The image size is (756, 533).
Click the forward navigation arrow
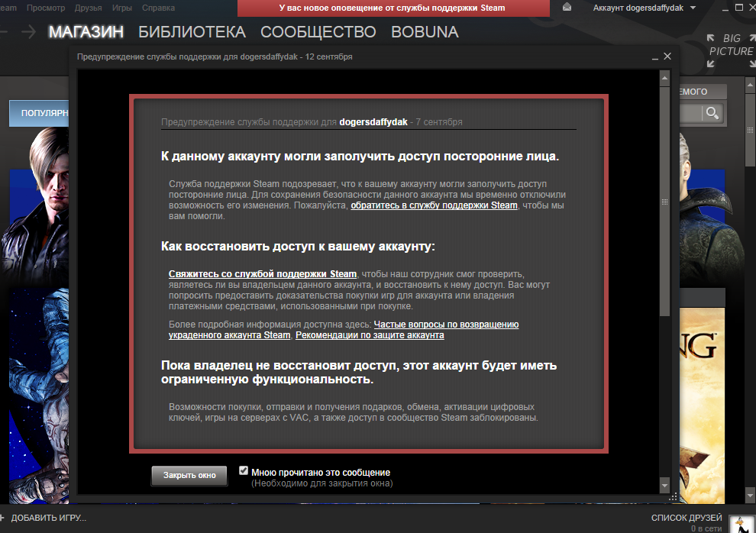pos(28,32)
